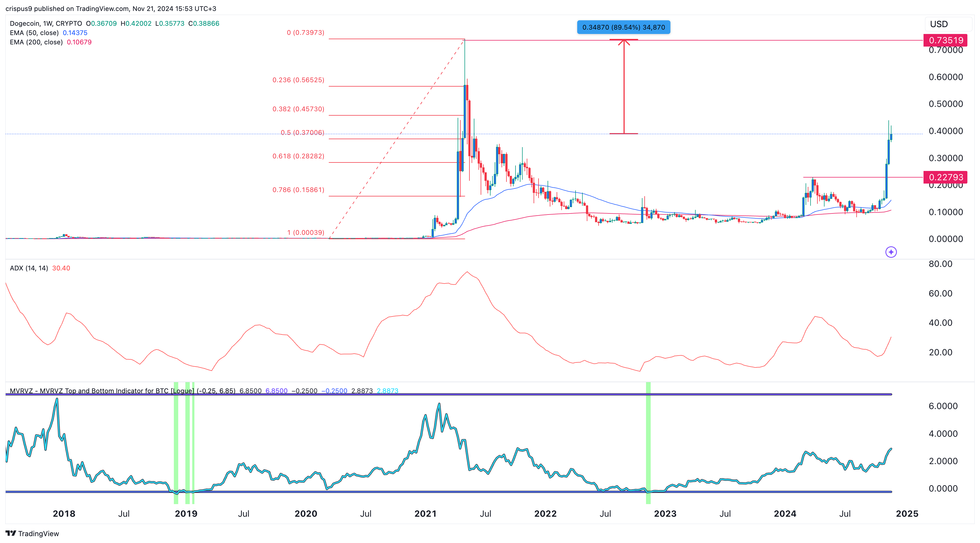980x543 pixels.
Task: Click the Fibonacci 0.236 (0.56525) label
Action: click(x=298, y=80)
